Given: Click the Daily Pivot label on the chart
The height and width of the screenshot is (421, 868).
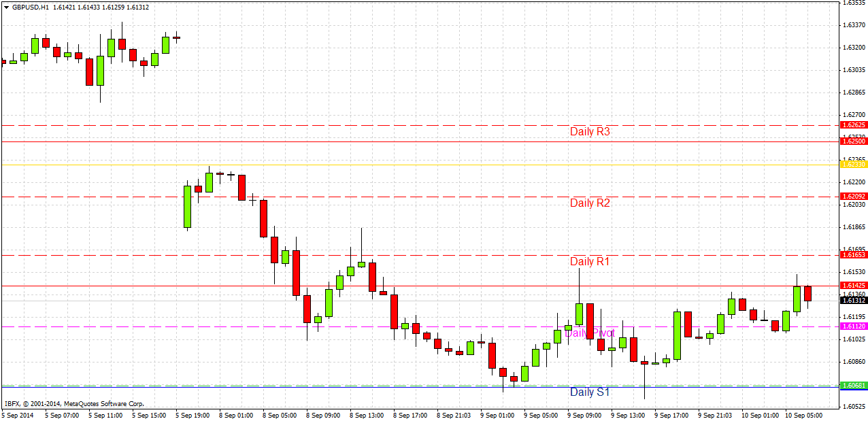Looking at the screenshot, I should click(x=590, y=333).
